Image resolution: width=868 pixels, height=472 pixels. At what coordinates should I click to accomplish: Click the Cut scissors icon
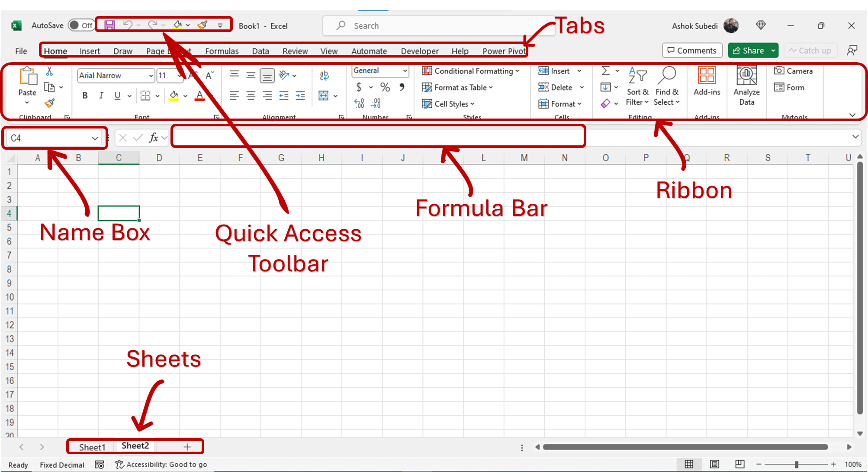click(49, 71)
